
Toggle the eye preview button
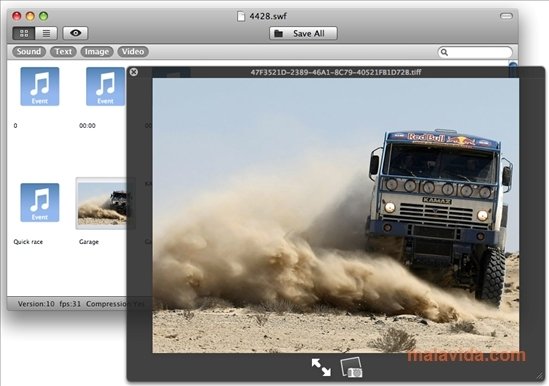[75, 33]
